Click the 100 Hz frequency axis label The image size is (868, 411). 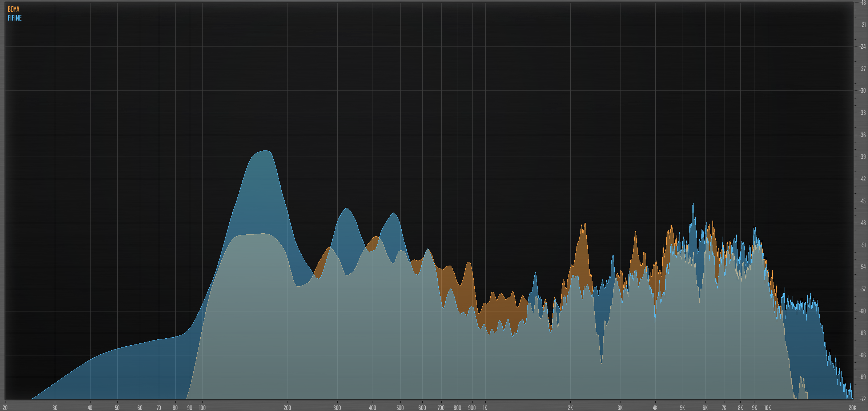coord(202,408)
